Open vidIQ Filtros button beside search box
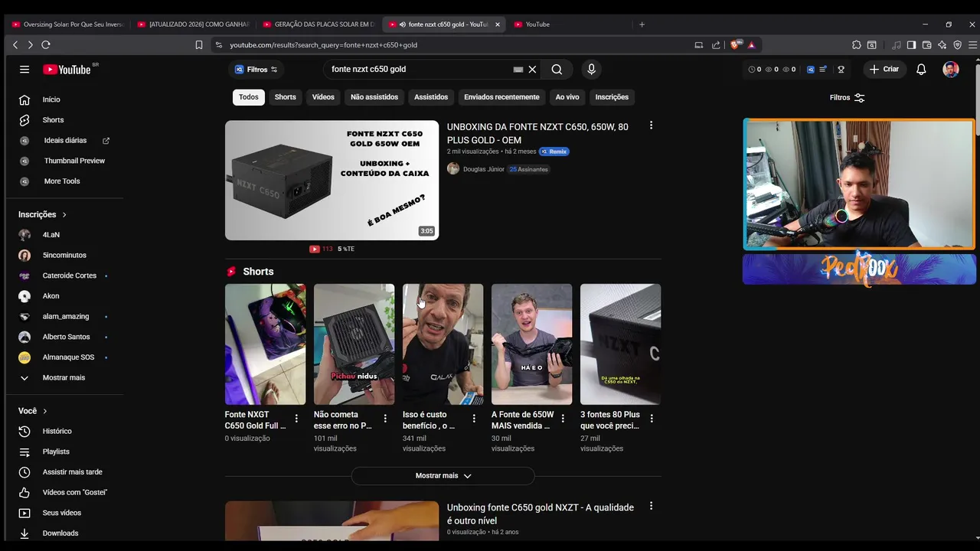This screenshot has width=980, height=551. (256, 69)
